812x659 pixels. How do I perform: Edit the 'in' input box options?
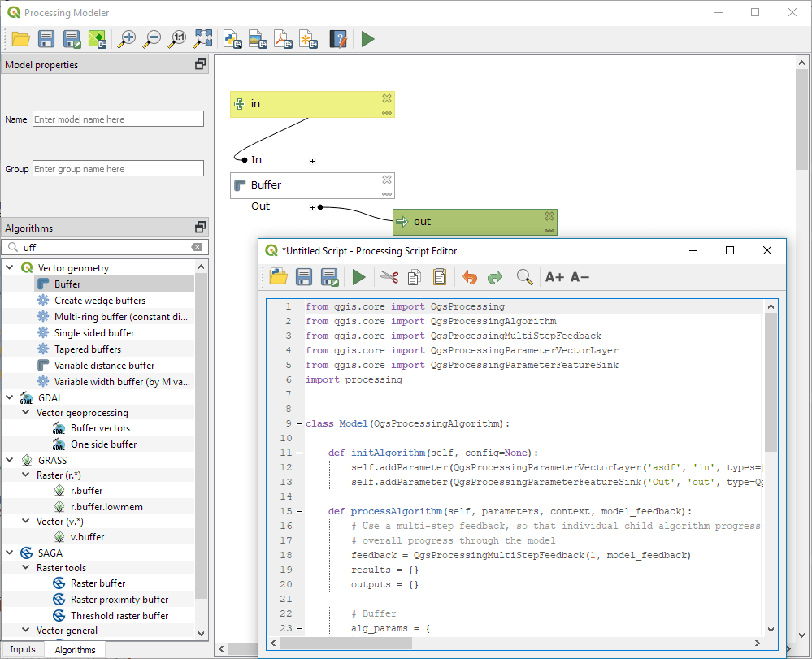387,113
